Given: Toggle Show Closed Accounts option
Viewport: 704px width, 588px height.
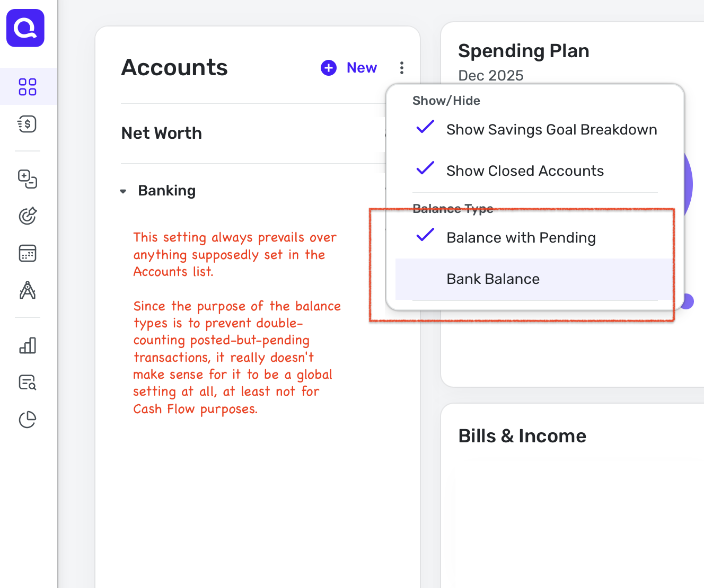Looking at the screenshot, I should pyautogui.click(x=525, y=171).
